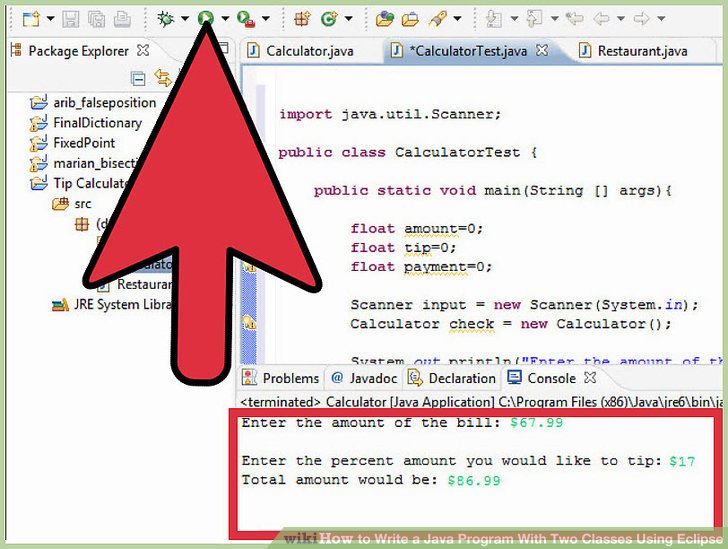The height and width of the screenshot is (549, 728).
Task: Open the New wizard dropdown arrow
Action: [x=51, y=19]
